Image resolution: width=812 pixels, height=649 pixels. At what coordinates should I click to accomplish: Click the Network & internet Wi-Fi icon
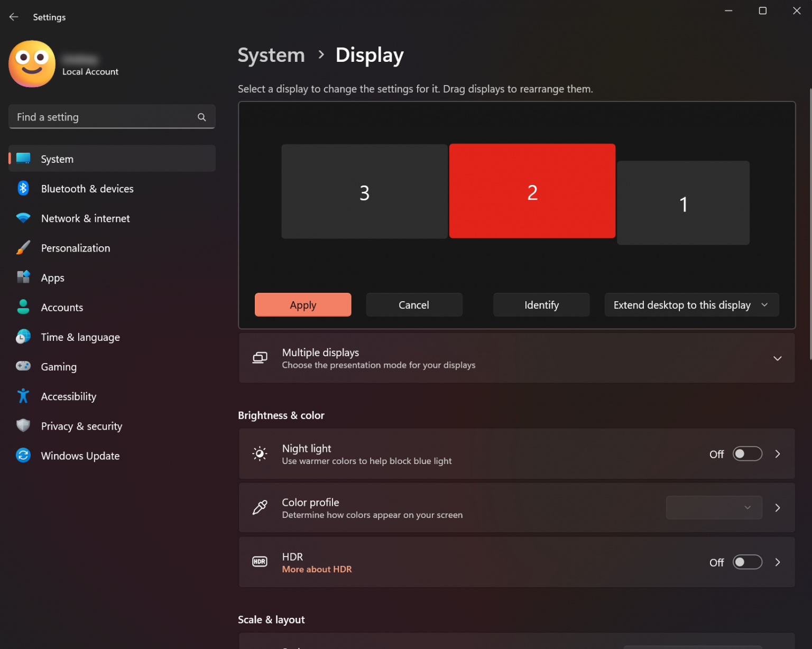(x=23, y=218)
